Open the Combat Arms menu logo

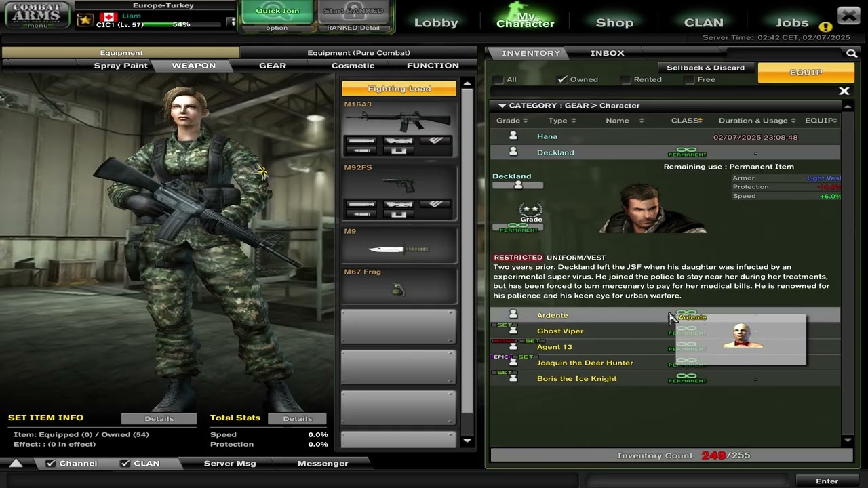tap(37, 15)
